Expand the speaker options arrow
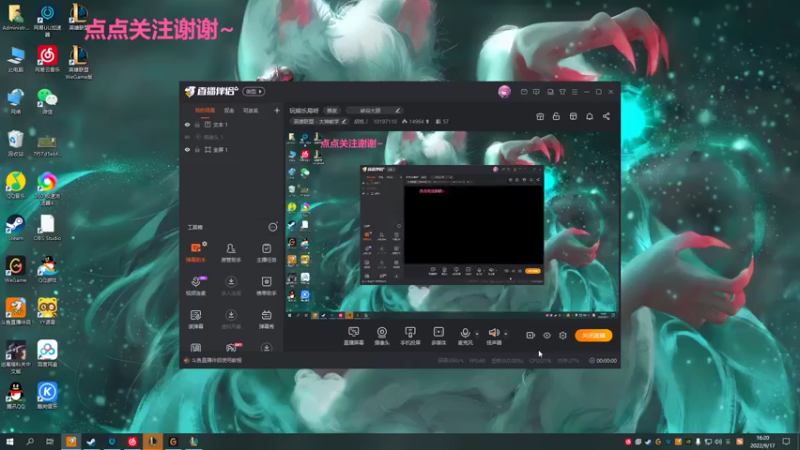Viewport: 800px width, 450px height. (x=506, y=334)
